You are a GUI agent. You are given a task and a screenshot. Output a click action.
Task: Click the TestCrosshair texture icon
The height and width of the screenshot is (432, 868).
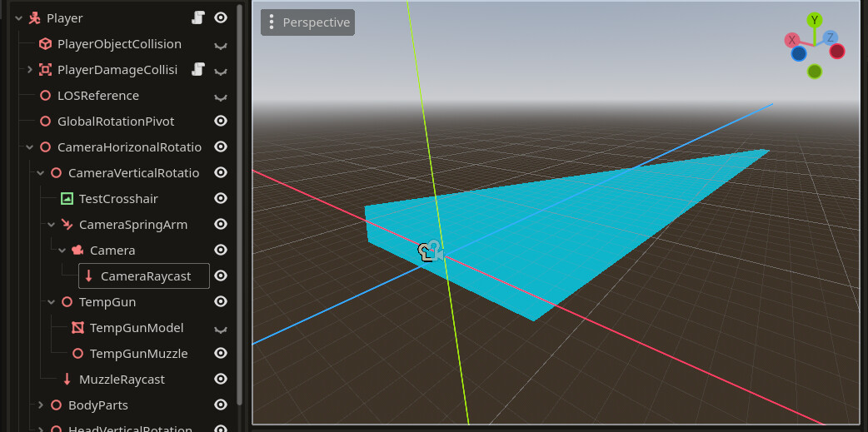(x=67, y=199)
